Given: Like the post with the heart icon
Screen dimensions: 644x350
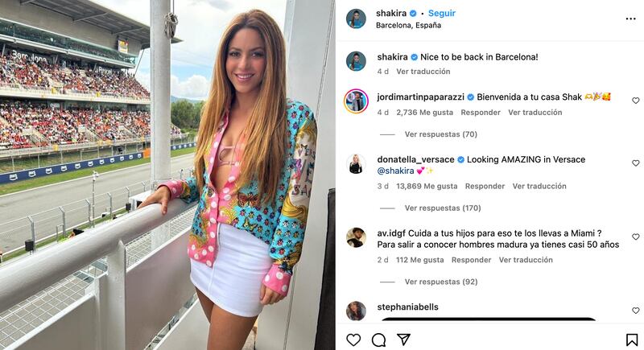Looking at the screenshot, I should pyautogui.click(x=353, y=340).
